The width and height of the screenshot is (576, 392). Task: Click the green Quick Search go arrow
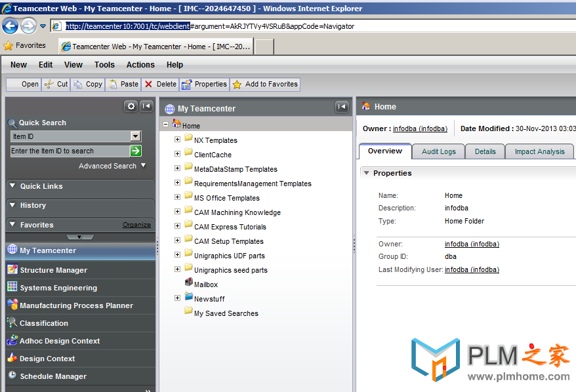(x=136, y=151)
